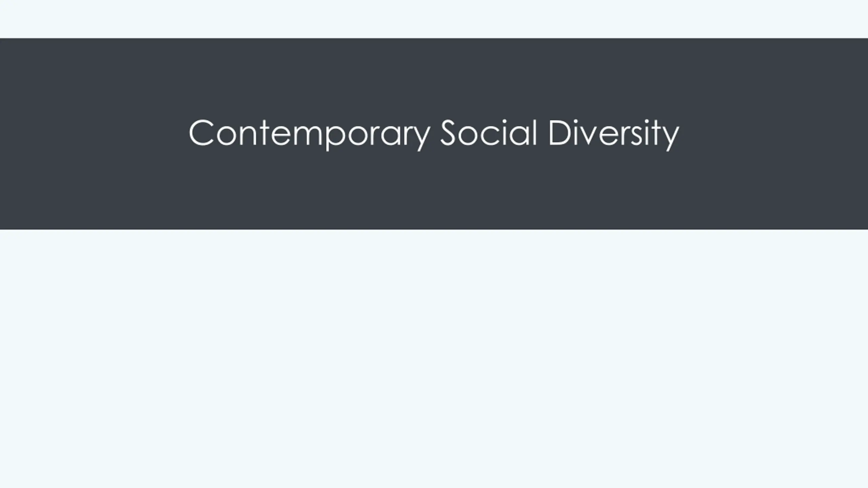Click the capital "C" starting the title
This screenshot has height=488, width=868.
(201, 133)
